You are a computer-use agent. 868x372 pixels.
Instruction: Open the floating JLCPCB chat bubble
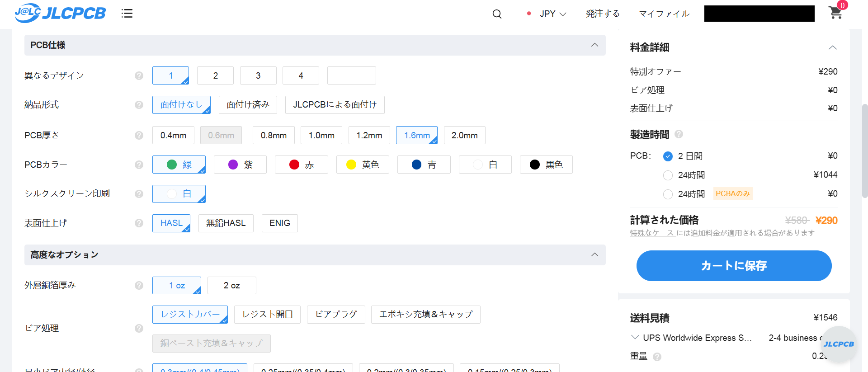point(839,344)
